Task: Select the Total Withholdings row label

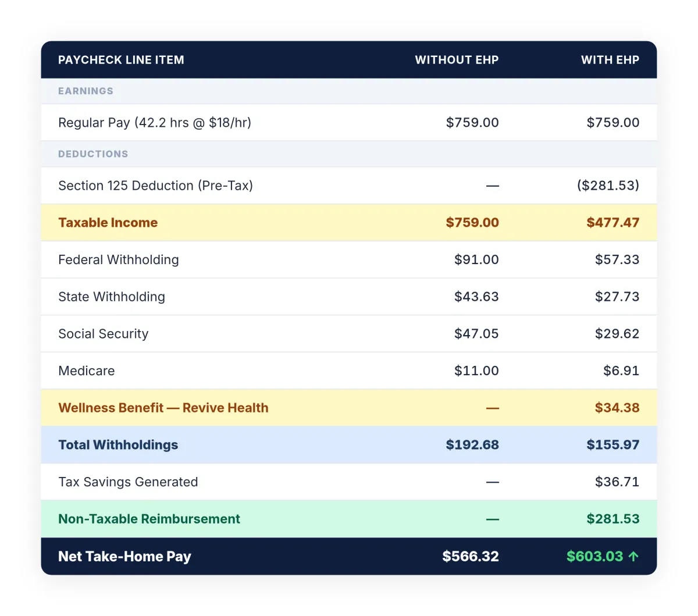Action: [x=118, y=445]
